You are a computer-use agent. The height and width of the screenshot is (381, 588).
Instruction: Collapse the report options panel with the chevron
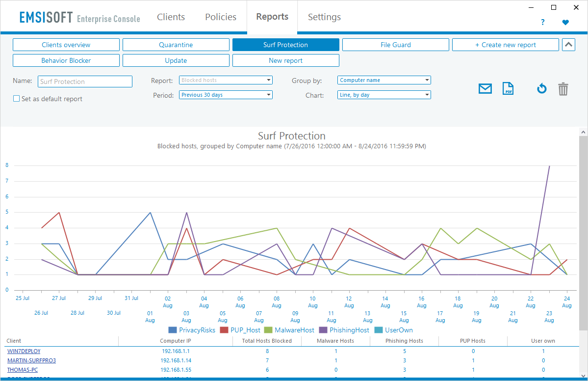tap(568, 44)
